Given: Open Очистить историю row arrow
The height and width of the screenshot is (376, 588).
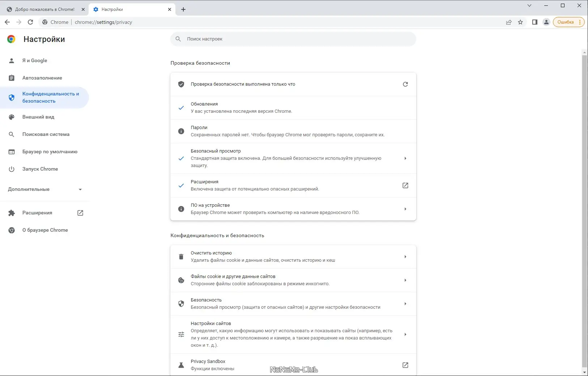Looking at the screenshot, I should (x=405, y=257).
